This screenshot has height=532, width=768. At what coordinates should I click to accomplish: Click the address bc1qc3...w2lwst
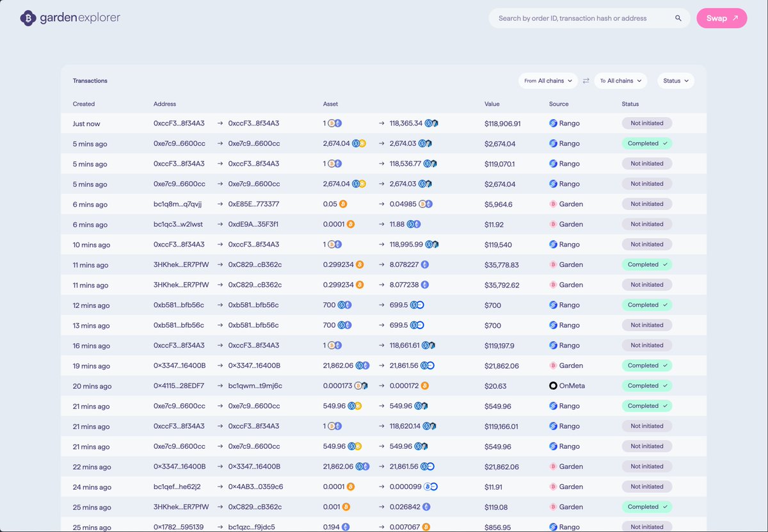pos(178,225)
